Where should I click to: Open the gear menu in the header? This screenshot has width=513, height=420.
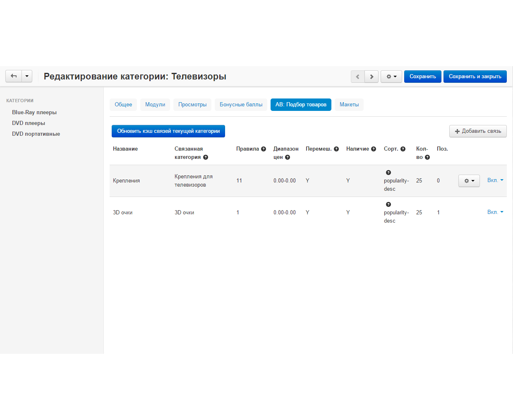(x=391, y=77)
